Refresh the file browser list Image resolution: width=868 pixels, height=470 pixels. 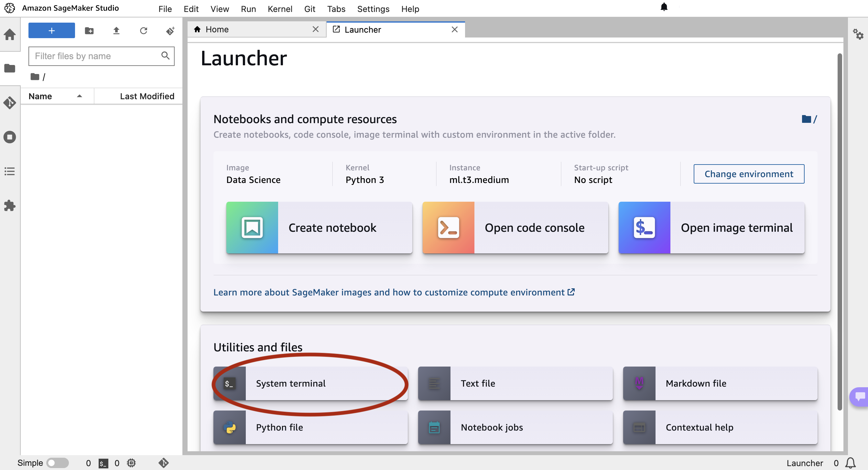point(144,31)
